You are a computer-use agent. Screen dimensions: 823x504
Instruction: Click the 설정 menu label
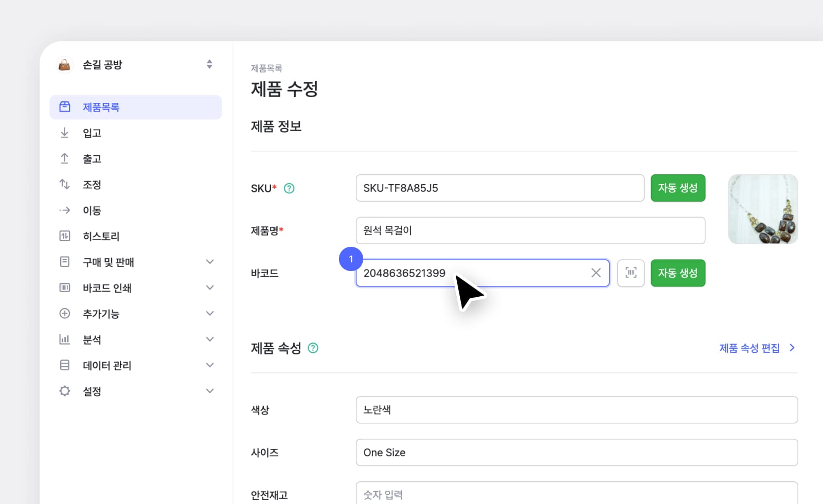pyautogui.click(x=92, y=391)
